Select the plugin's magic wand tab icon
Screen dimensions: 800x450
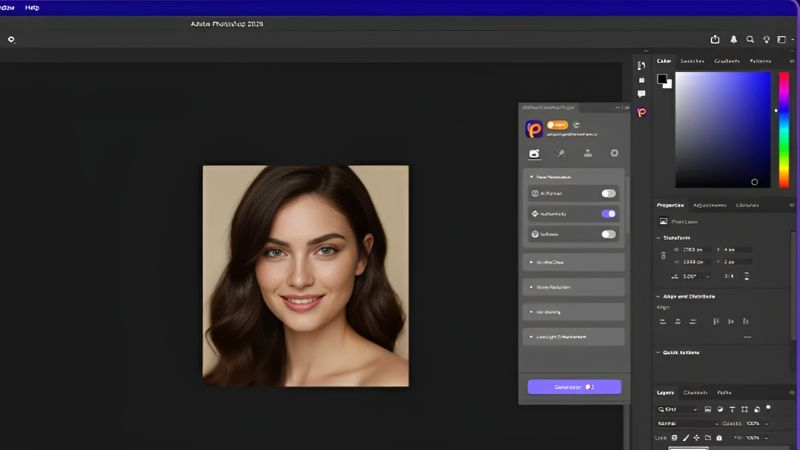point(561,154)
